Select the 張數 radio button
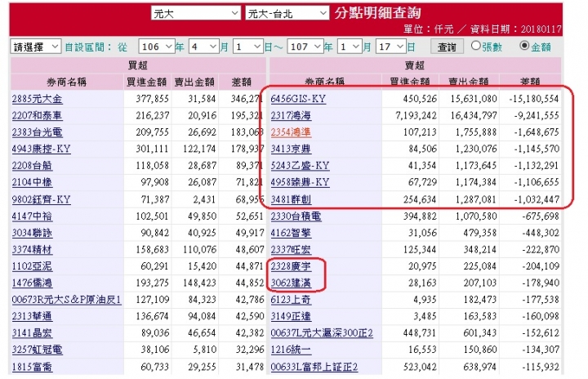Screen dimensions: 588x379 point(476,46)
